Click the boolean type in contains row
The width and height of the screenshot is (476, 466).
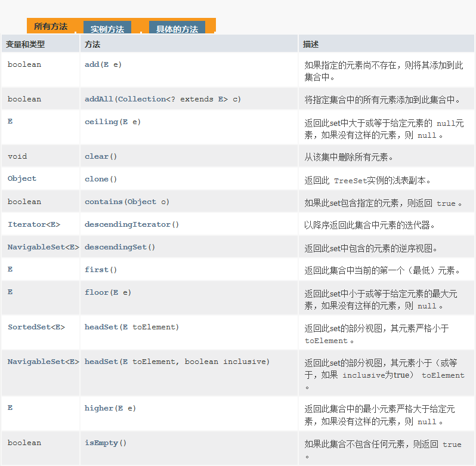(24, 202)
